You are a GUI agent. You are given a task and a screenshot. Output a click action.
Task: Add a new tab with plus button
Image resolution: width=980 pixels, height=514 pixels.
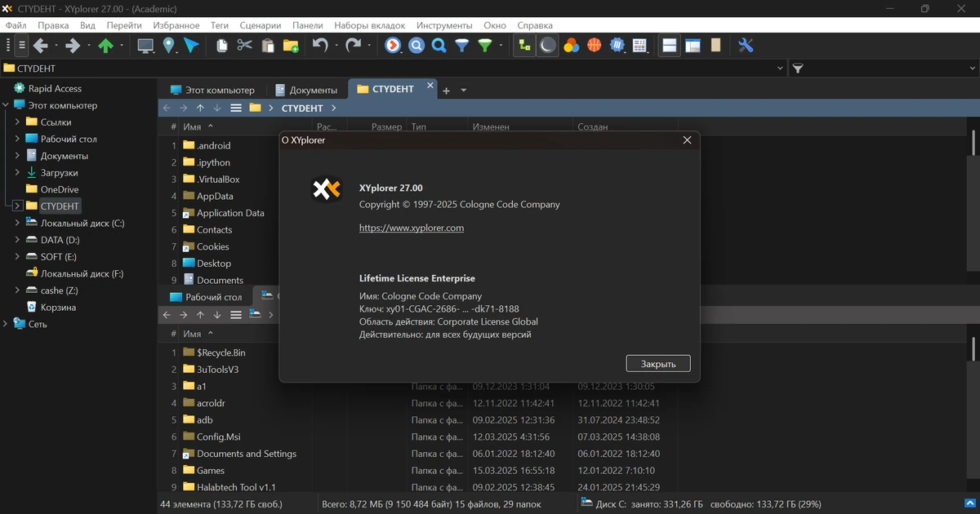[446, 91]
